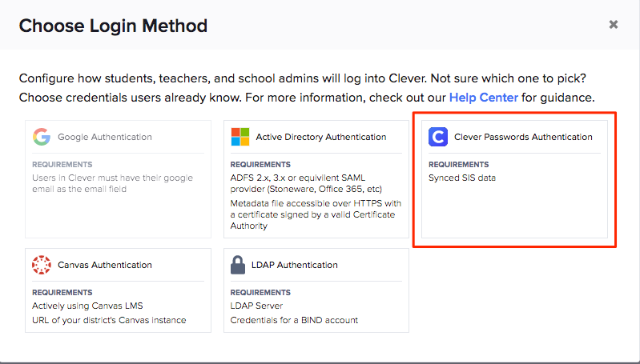
Task: Click the blue Clever "C" icon
Action: [438, 137]
